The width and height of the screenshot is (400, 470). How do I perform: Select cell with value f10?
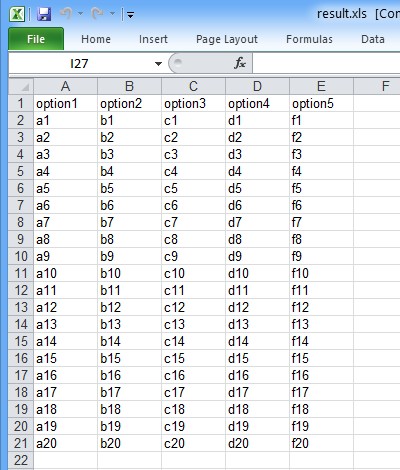tap(321, 273)
